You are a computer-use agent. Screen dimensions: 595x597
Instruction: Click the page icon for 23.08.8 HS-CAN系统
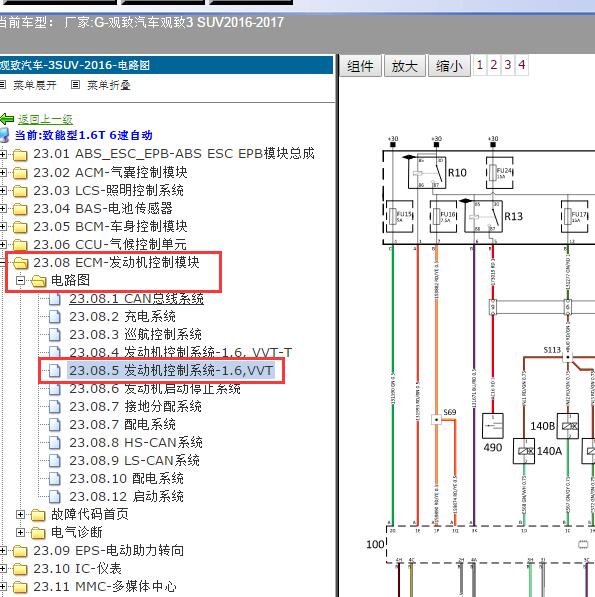55,443
